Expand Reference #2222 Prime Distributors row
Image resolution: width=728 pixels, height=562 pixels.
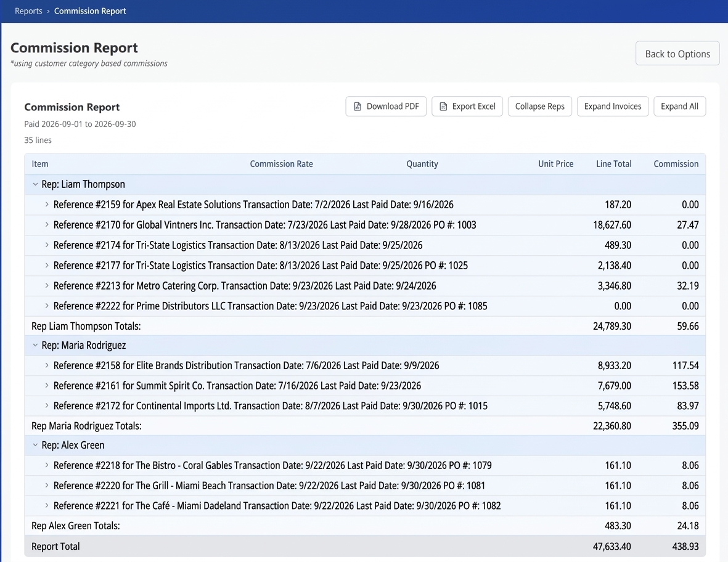click(x=47, y=306)
